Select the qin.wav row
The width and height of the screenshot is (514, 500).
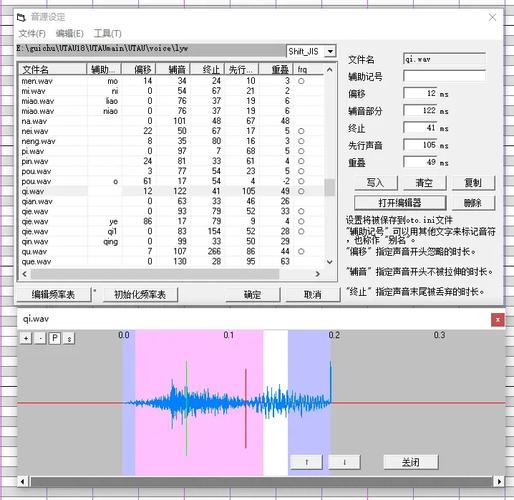coord(171,241)
